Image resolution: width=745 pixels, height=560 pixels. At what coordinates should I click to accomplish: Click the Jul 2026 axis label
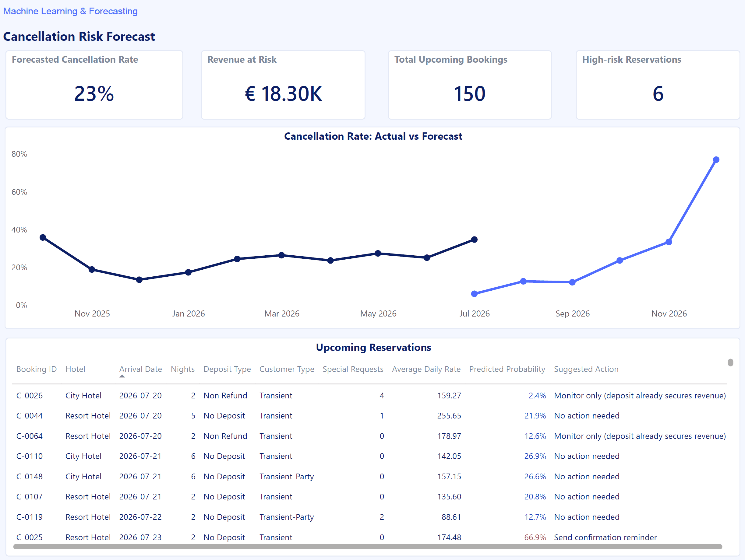pos(474,314)
